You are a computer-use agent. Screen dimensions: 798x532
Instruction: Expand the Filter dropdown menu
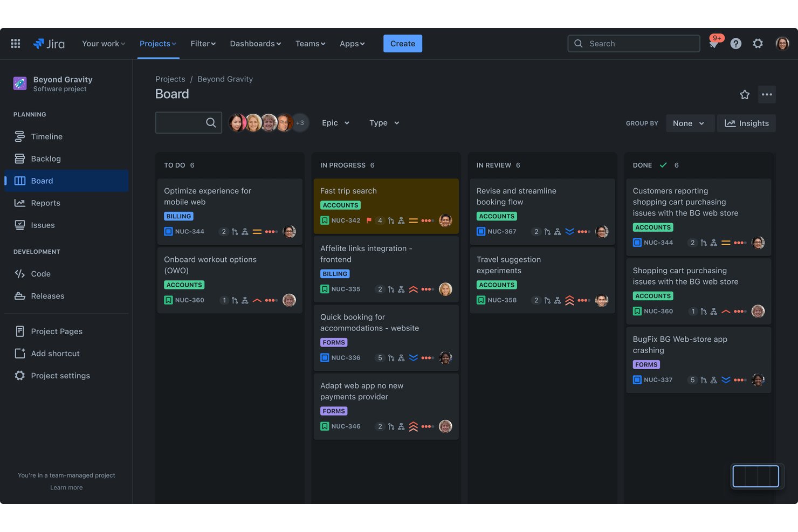coord(203,44)
